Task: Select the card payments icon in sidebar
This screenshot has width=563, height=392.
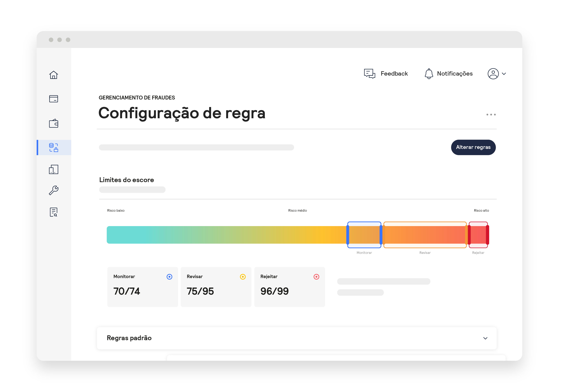Action: pyautogui.click(x=54, y=99)
